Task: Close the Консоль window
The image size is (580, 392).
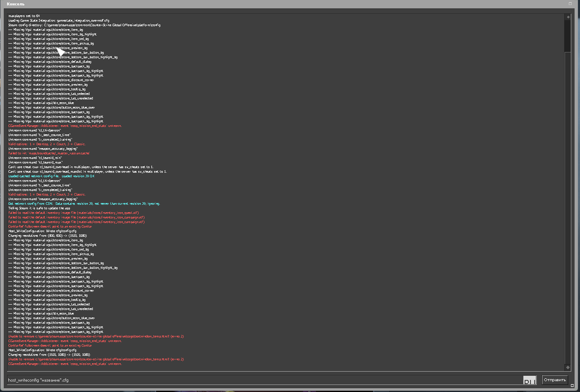Action: 570,4
